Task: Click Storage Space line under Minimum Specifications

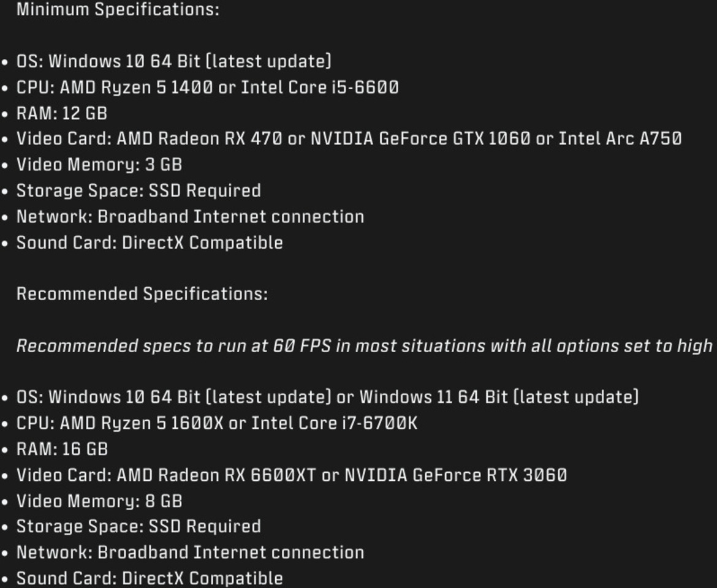Action: [138, 190]
